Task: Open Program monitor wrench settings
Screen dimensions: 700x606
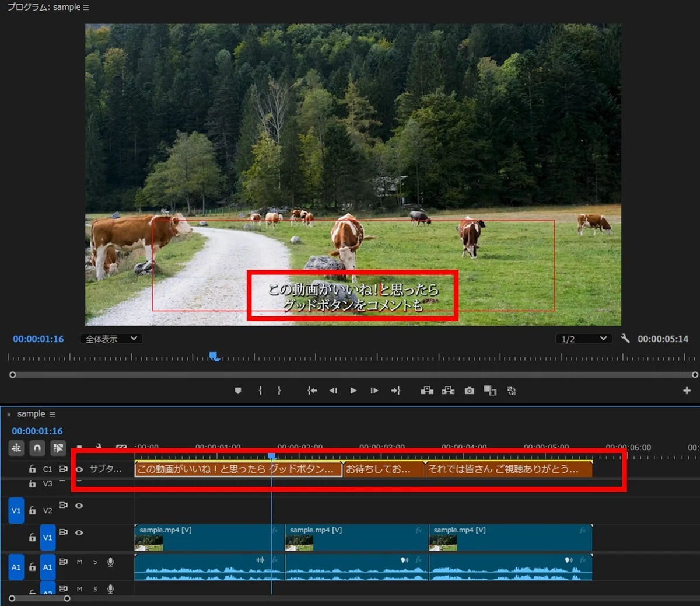Action: coord(625,339)
